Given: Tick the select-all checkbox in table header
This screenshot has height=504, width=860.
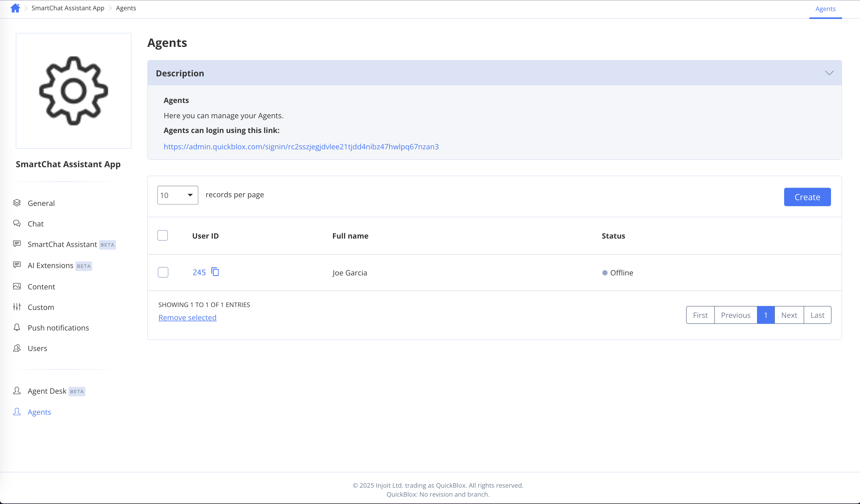Looking at the screenshot, I should (x=163, y=236).
